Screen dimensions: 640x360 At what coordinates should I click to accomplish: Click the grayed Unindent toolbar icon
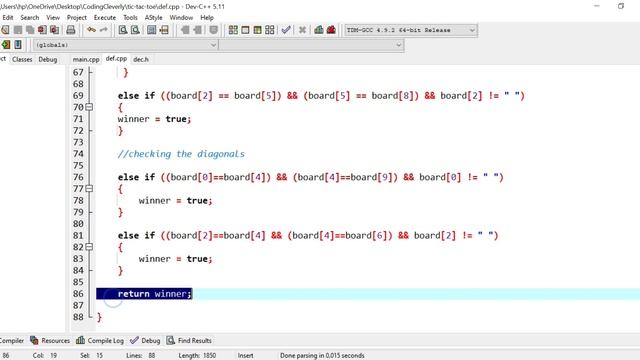[x=185, y=30]
